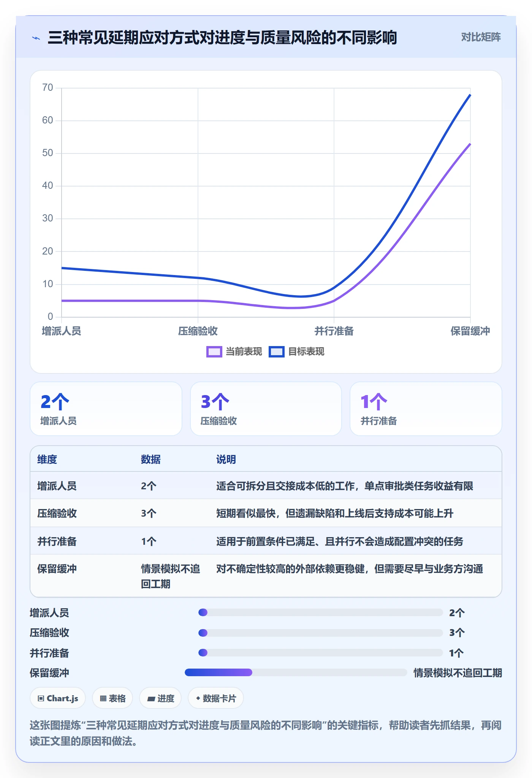Click description starting 适合可拆分
The image size is (532, 778).
click(x=345, y=486)
